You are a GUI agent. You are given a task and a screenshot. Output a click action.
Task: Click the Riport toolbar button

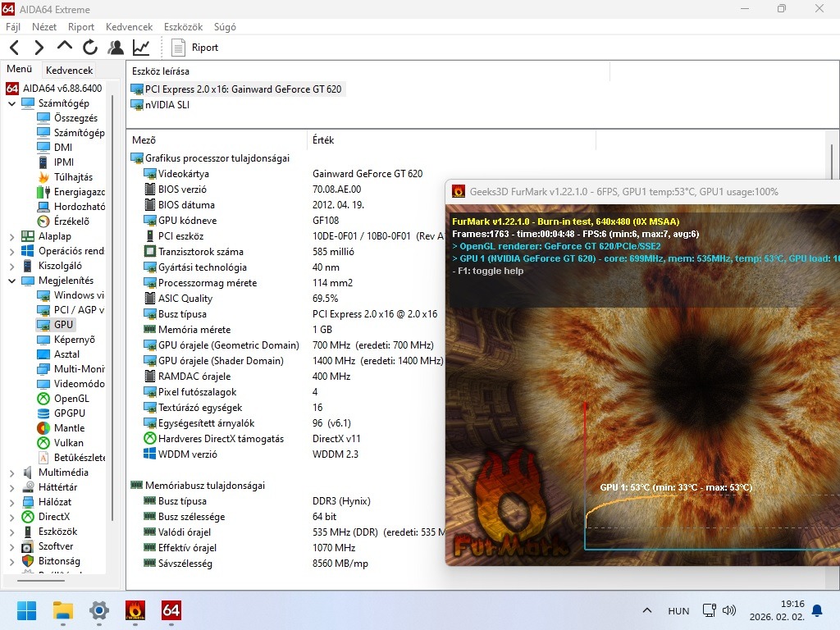click(195, 48)
